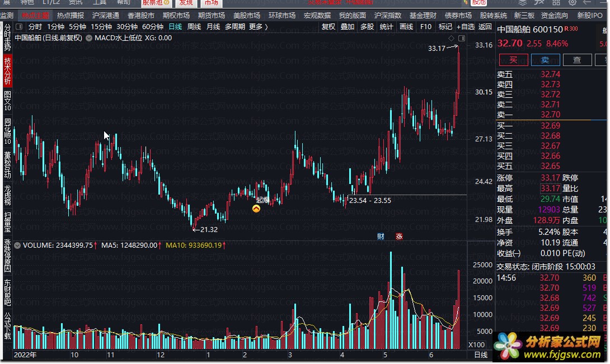
Task: Open the 热点播报 menu tab
Action: click(71, 16)
